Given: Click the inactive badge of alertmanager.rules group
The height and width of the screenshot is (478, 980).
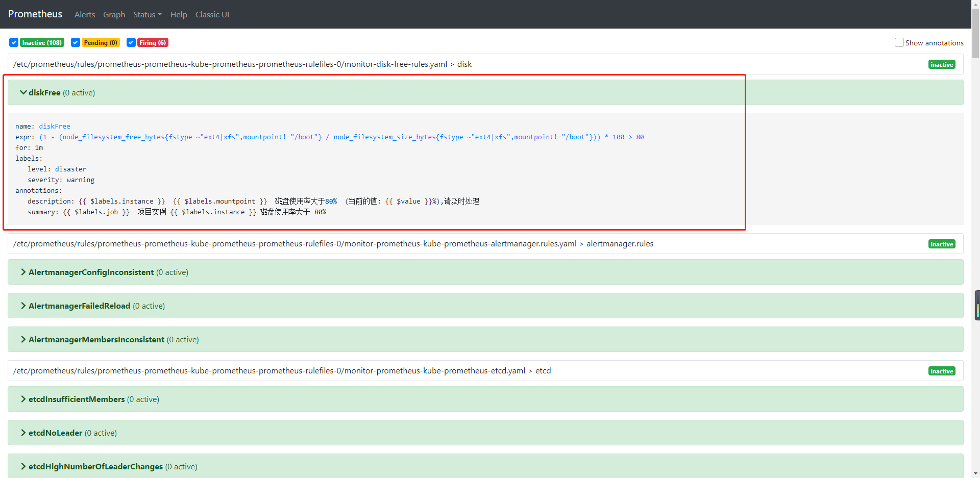Looking at the screenshot, I should click(942, 244).
